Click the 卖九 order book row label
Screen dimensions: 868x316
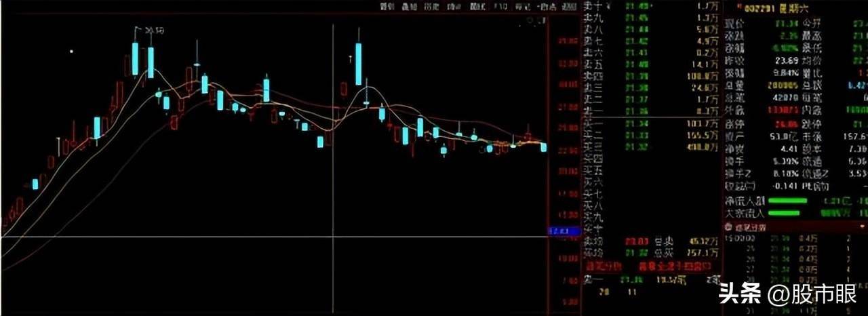[594, 18]
